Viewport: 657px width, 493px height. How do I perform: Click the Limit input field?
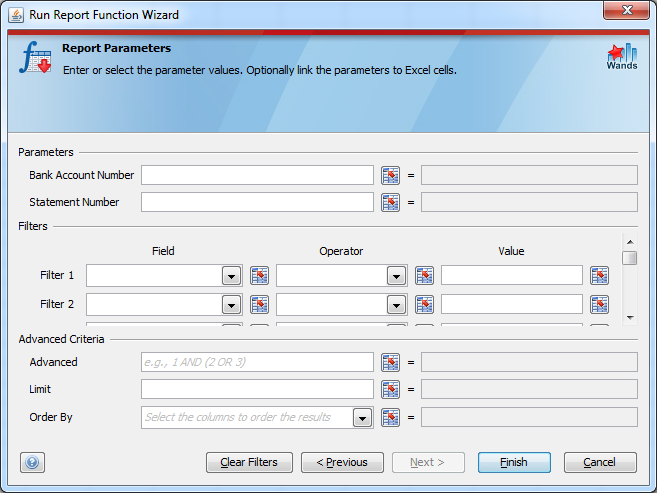tap(257, 389)
